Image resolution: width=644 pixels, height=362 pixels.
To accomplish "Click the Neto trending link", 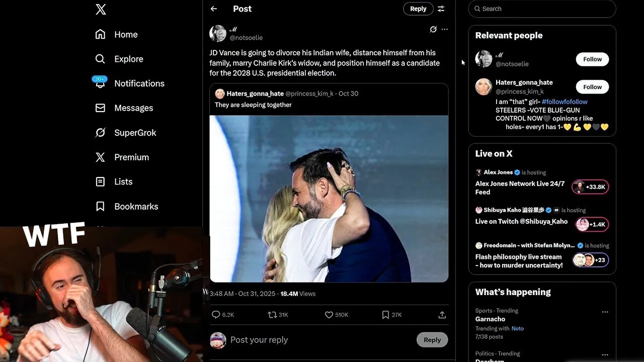I will [518, 328].
